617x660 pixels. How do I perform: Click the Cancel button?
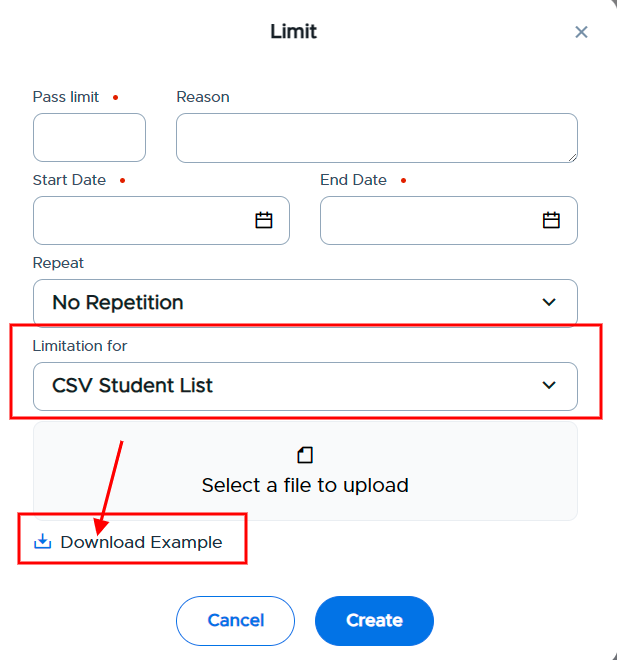[235, 620]
